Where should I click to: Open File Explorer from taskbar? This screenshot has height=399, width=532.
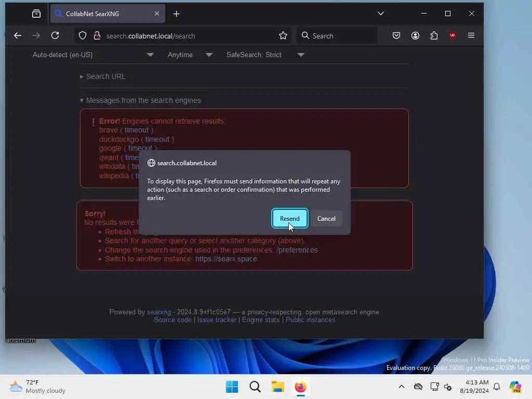click(277, 387)
